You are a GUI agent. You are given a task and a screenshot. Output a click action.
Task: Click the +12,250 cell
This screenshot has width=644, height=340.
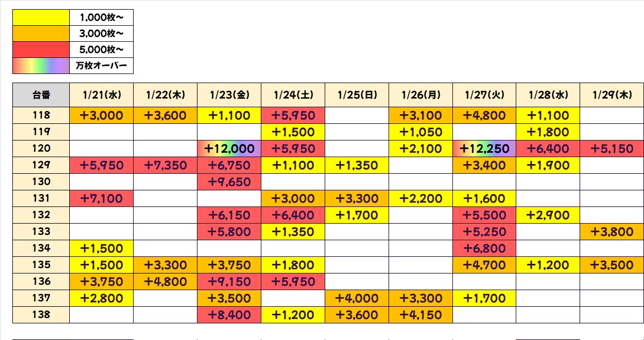coord(485,149)
